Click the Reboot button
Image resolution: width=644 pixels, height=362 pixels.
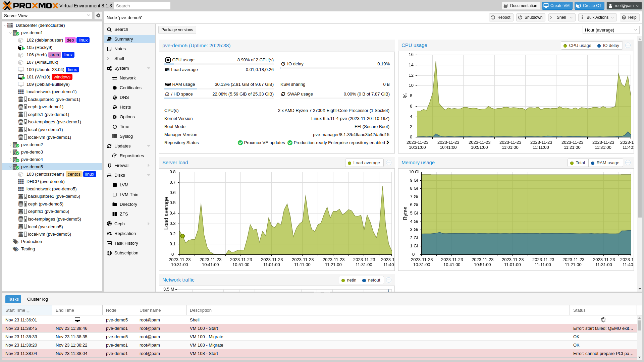pyautogui.click(x=500, y=17)
